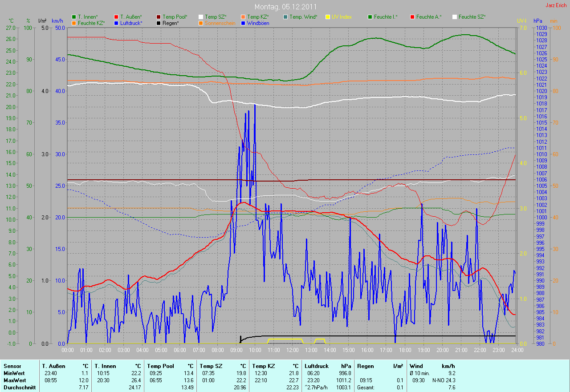Screen dimensions: 570x392
Task: Toggle the Windböen series in legend
Action: [257, 23]
